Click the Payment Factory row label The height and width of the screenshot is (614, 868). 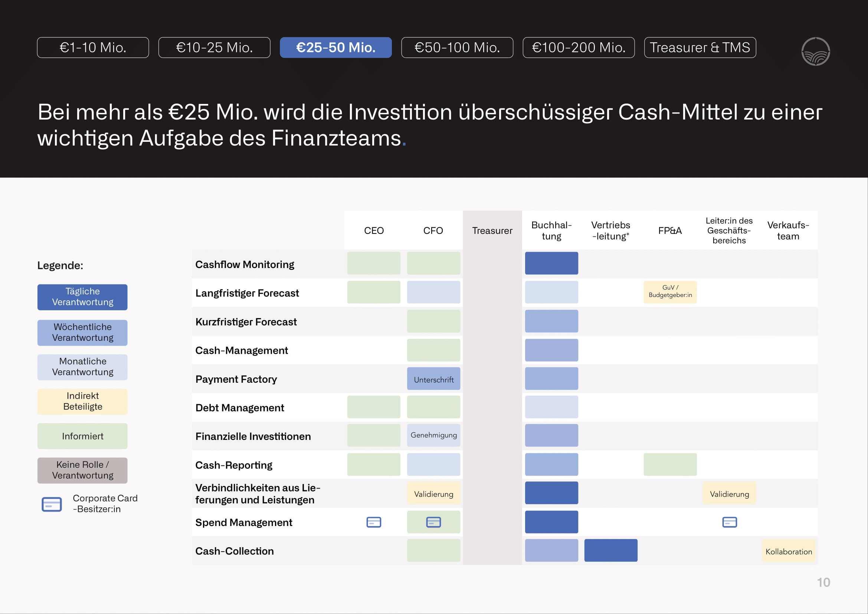(236, 379)
